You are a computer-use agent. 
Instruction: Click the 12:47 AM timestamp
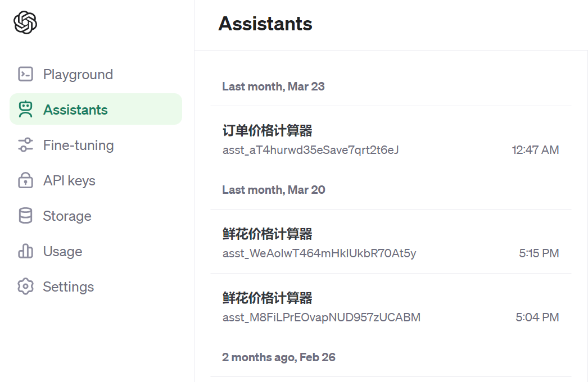[535, 150]
